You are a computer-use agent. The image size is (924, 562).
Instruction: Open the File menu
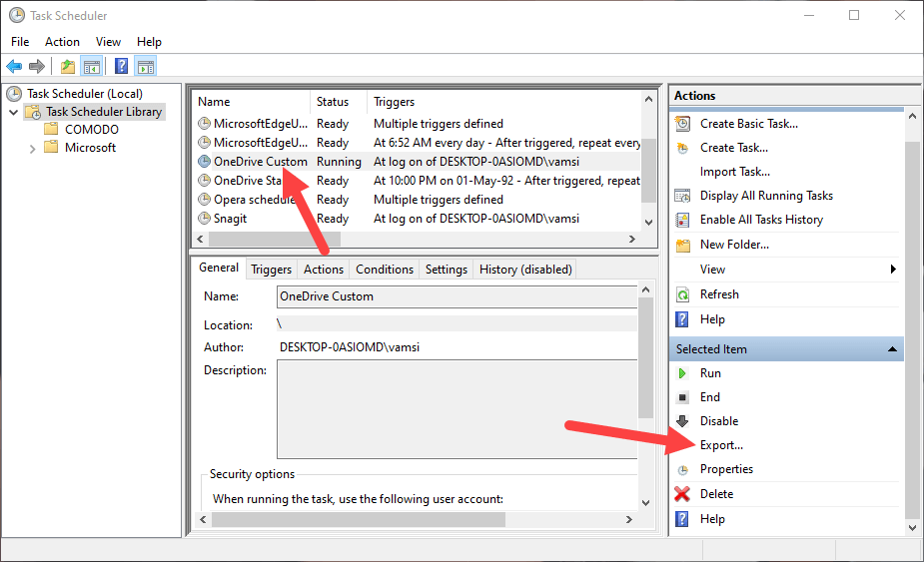(20, 42)
